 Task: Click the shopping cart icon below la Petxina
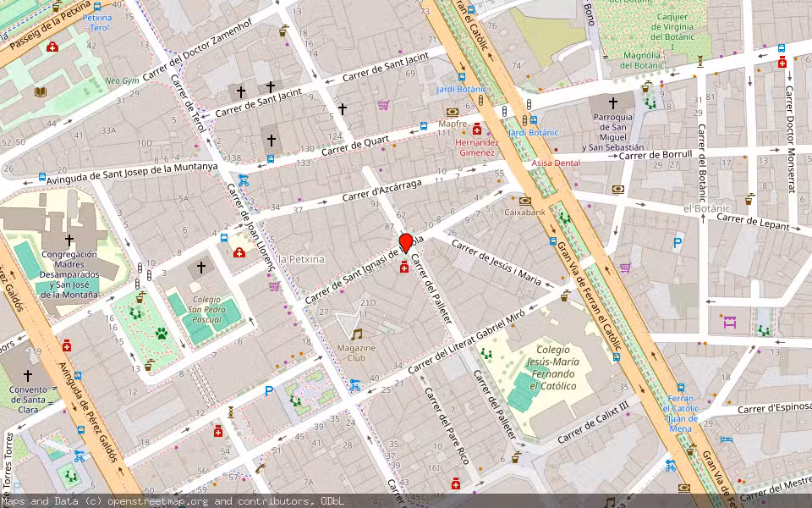point(274,285)
